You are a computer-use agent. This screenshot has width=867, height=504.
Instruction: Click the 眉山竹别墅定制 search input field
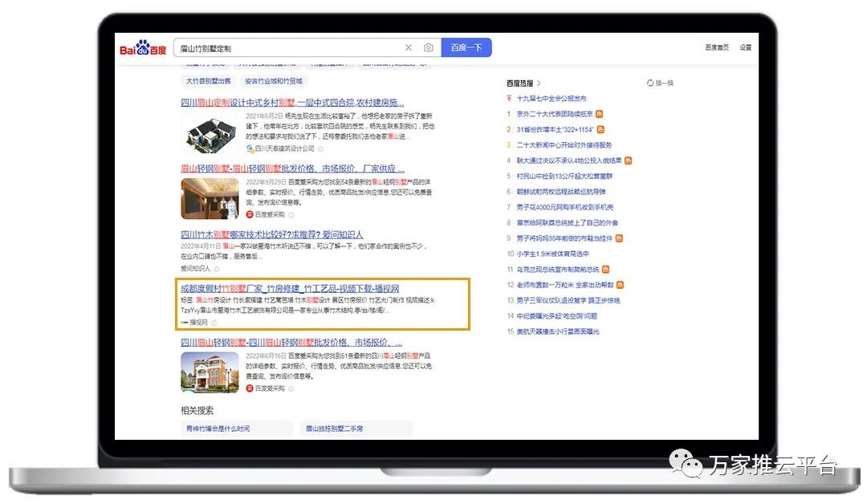289,48
